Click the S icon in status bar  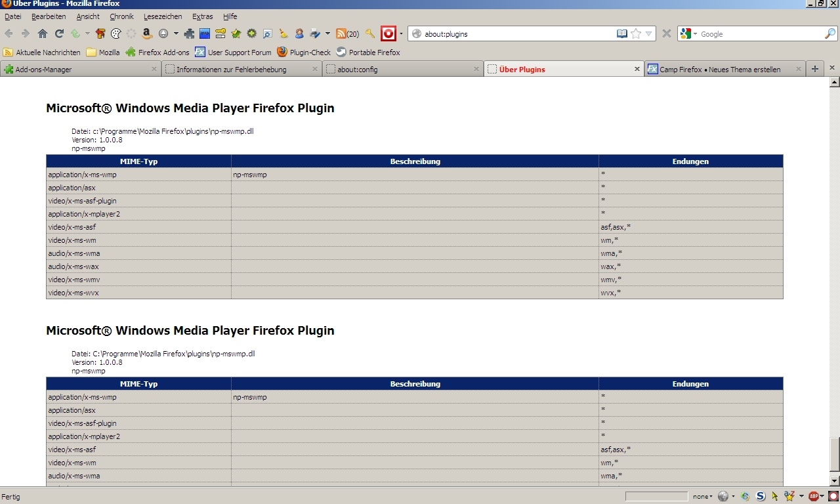(761, 496)
